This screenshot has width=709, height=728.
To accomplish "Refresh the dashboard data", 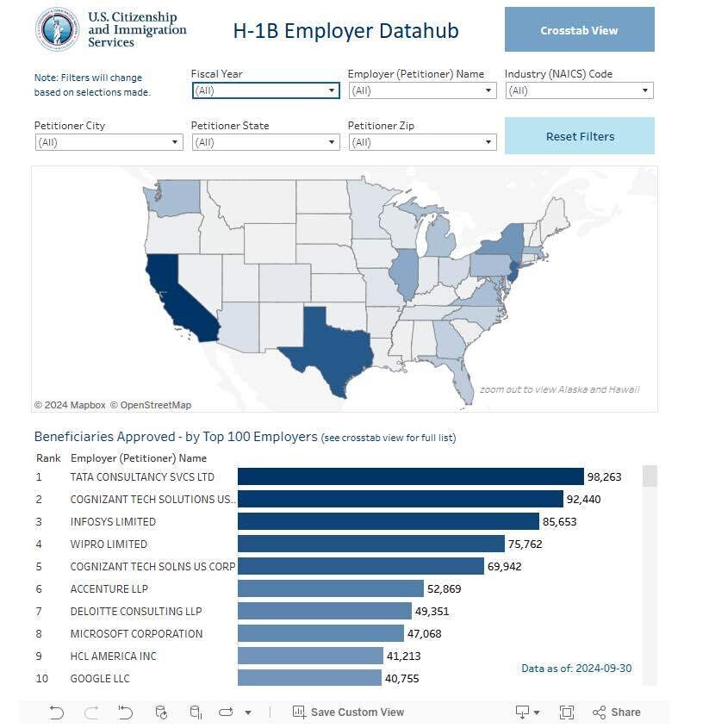I will (x=159, y=712).
